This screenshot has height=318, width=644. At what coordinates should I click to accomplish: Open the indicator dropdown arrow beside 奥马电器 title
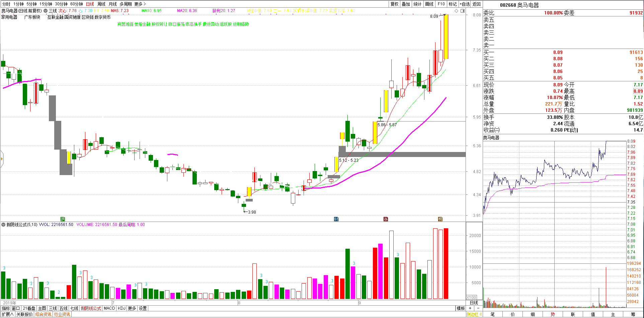(46, 11)
